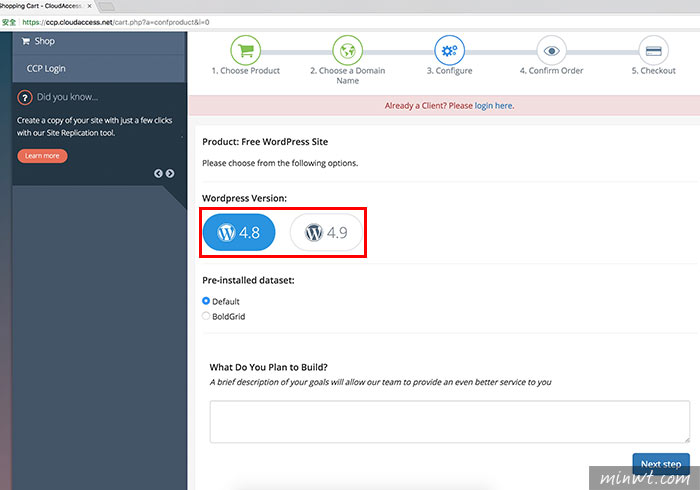Click the Product: Free WordPress Site heading

tap(265, 142)
